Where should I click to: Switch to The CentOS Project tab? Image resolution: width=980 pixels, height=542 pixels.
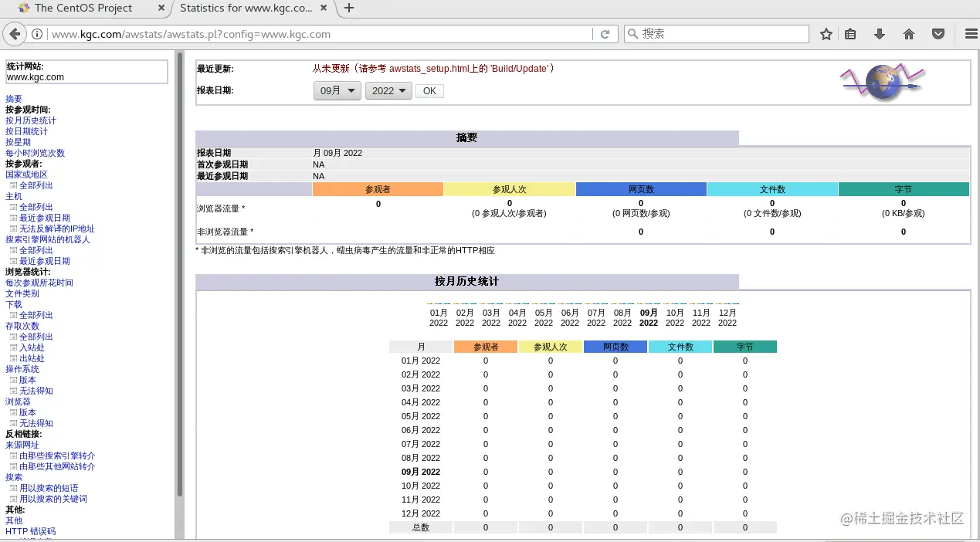coord(85,8)
